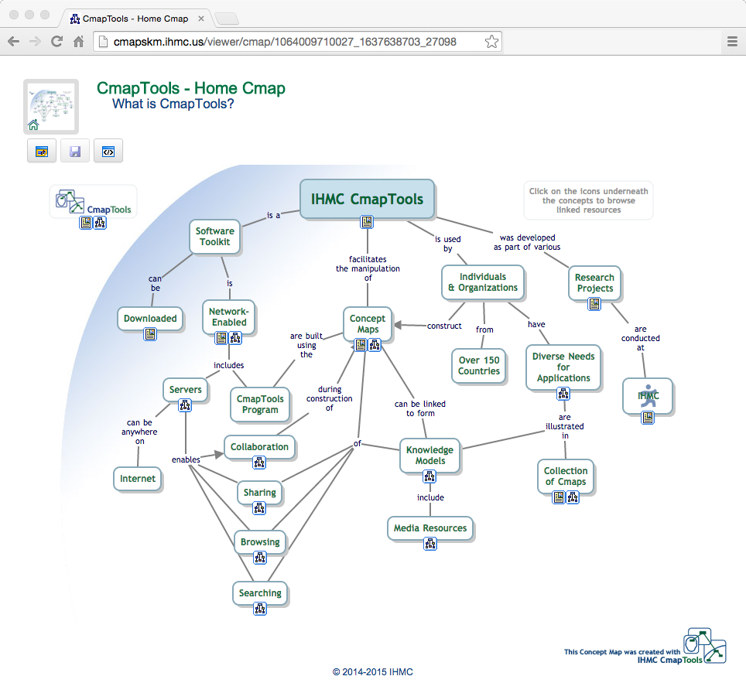Click the cmap icon under Media Resources

430,544
